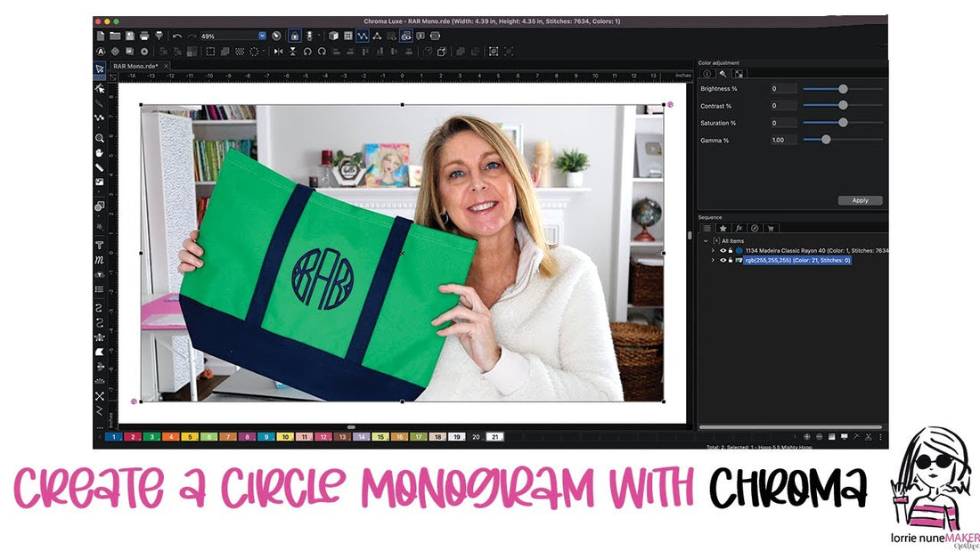Viewport: 980px width, 551px height.
Task: Switch to the star tab in Sequence panel
Action: 723,228
